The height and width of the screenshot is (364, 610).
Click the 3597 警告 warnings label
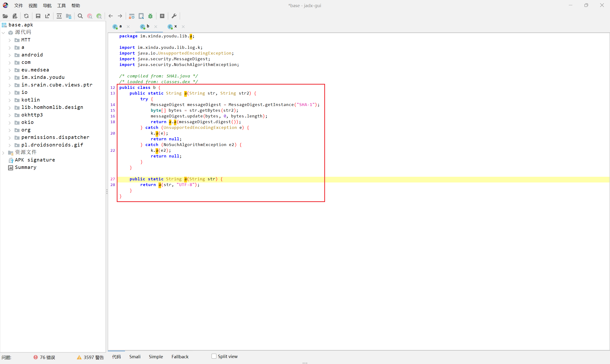(x=94, y=357)
